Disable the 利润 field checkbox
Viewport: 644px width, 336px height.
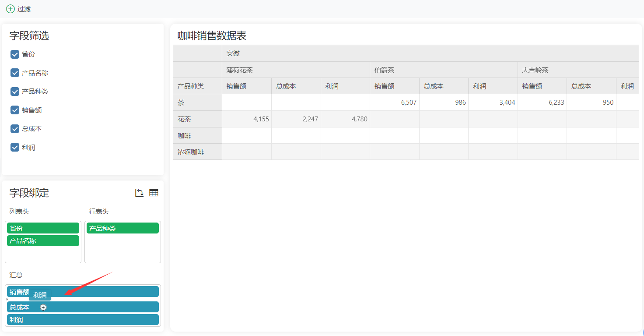click(x=15, y=147)
